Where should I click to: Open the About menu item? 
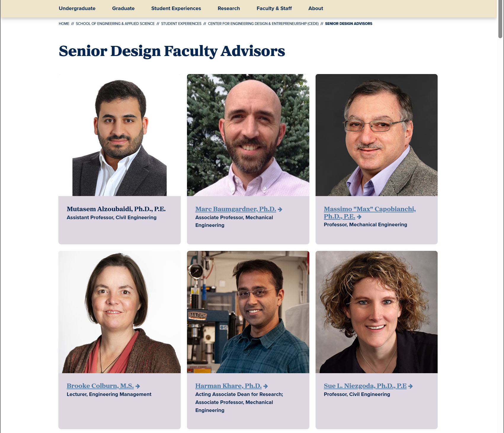click(316, 8)
